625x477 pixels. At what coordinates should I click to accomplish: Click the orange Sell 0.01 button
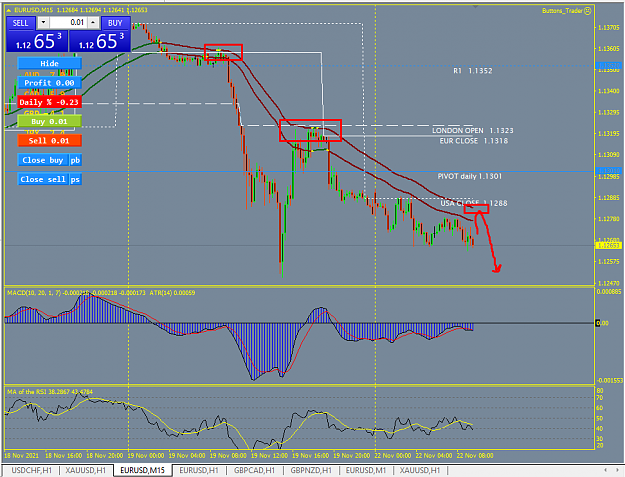tap(49, 141)
